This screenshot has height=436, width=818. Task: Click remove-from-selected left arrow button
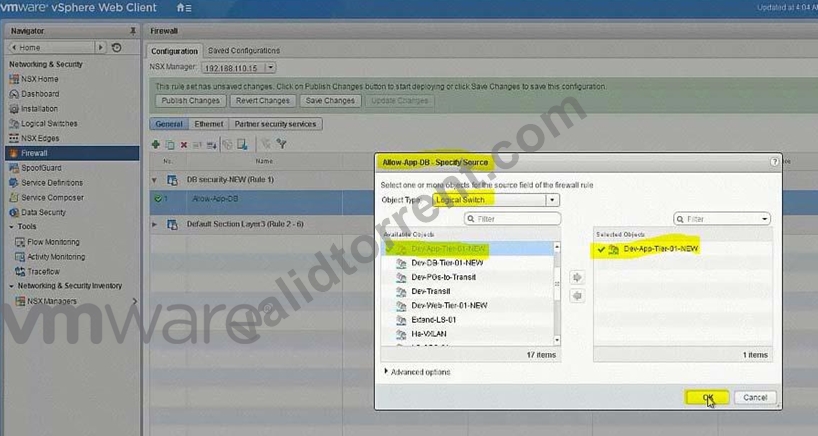click(x=576, y=296)
